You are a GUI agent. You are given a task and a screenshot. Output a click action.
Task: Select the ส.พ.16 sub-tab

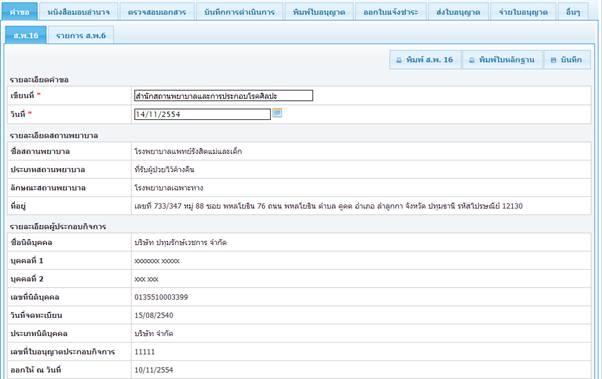26,35
